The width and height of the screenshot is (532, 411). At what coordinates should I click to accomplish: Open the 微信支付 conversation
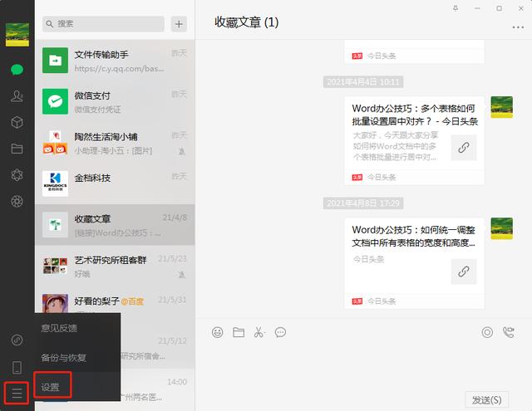pyautogui.click(x=115, y=101)
